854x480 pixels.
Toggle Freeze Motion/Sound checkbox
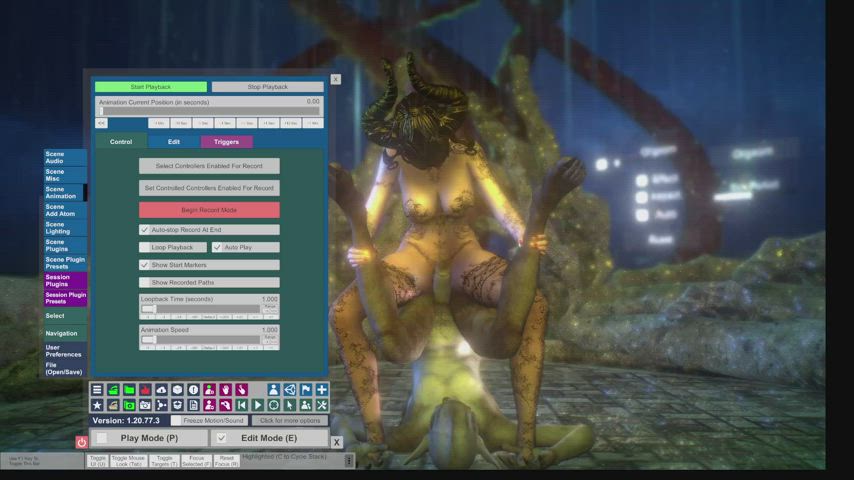176,421
